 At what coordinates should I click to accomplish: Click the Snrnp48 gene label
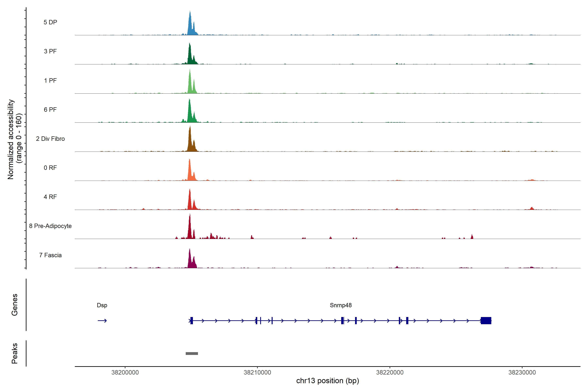pos(341,305)
